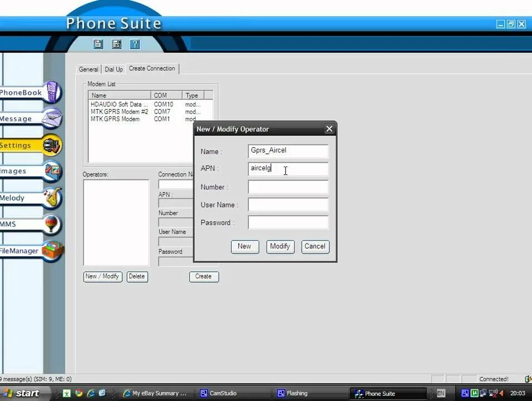Select HDAUDIO Soft Data modem row
Image resolution: width=532 pixels, height=401 pixels.
151,104
